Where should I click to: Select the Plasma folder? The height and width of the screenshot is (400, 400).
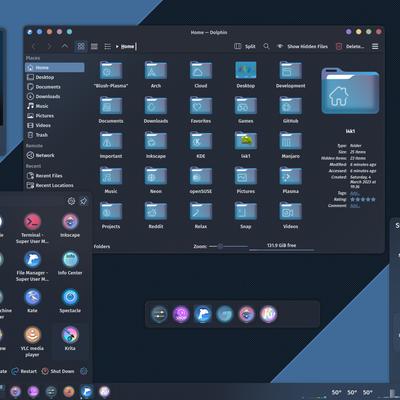pos(290,180)
